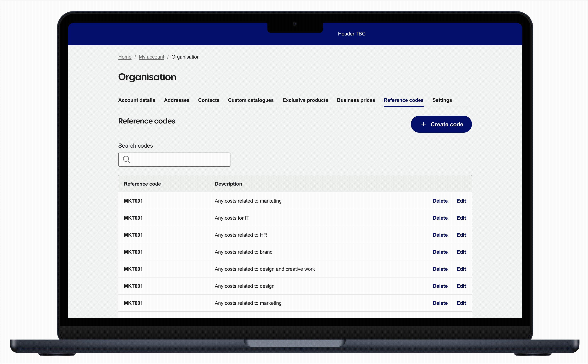Viewport: 588px width, 364px height.
Task: Open the Settings tab
Action: click(442, 100)
